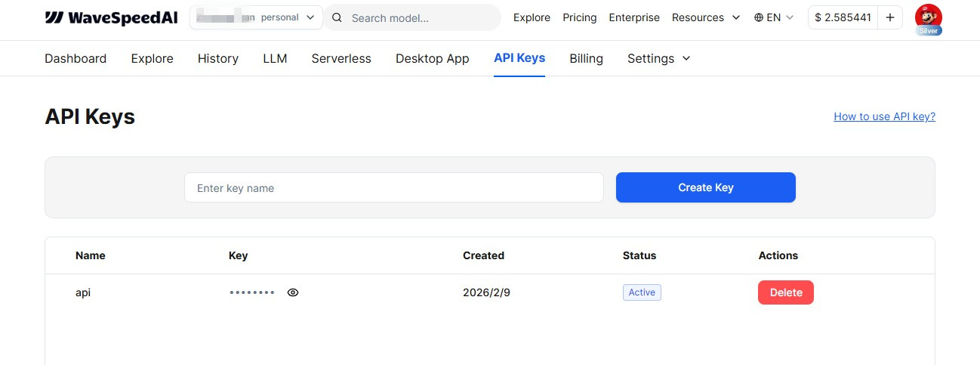This screenshot has height=365, width=980.
Task: Click the Created column header
Action: pyautogui.click(x=483, y=255)
